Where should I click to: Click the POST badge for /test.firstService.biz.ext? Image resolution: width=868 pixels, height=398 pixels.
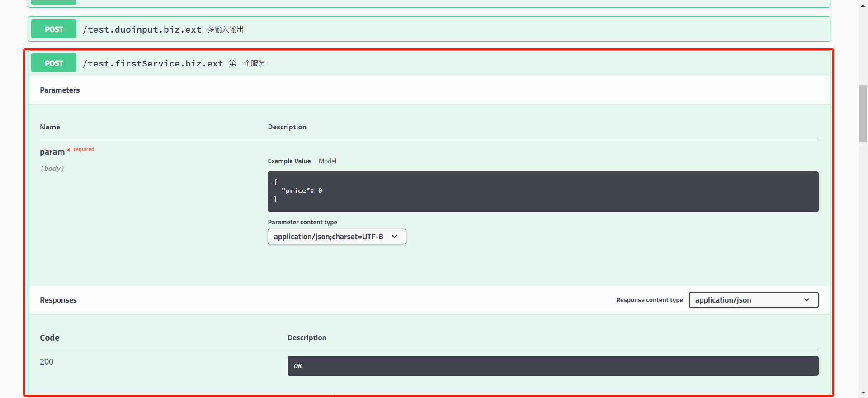[x=54, y=63]
